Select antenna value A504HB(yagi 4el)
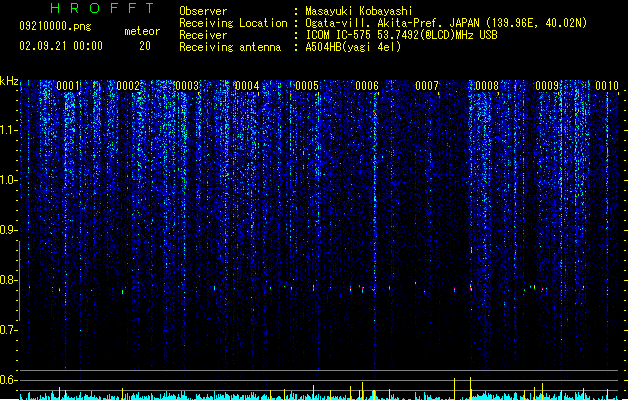Image resolution: width=629 pixels, height=400 pixels. click(353, 47)
